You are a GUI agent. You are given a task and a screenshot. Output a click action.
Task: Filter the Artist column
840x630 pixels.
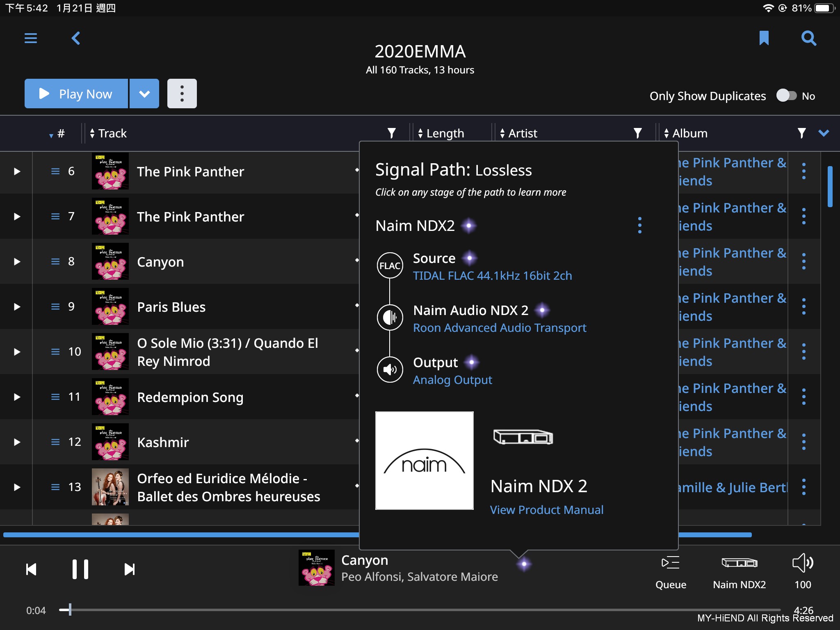coord(637,133)
